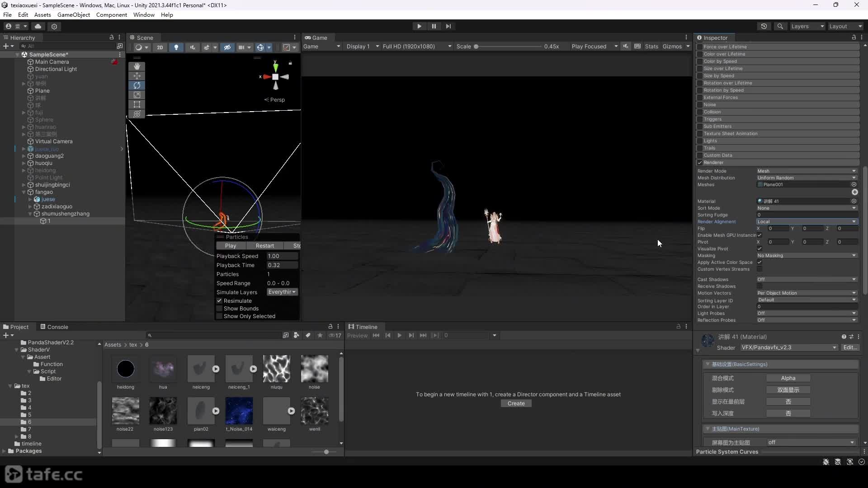This screenshot has height=488, width=868.
Task: Click the Edit... shader button
Action: [x=850, y=347]
